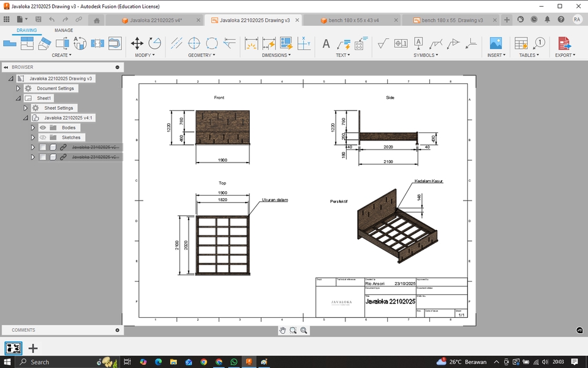This screenshot has height=368, width=588.
Task: Check the second struck-through Javaloka 23102025 checkbox
Action: tap(43, 157)
